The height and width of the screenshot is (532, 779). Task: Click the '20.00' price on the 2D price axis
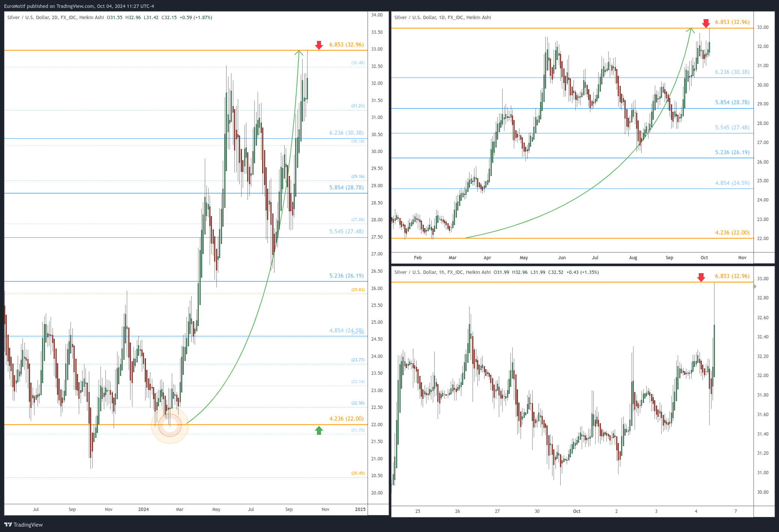click(377, 493)
